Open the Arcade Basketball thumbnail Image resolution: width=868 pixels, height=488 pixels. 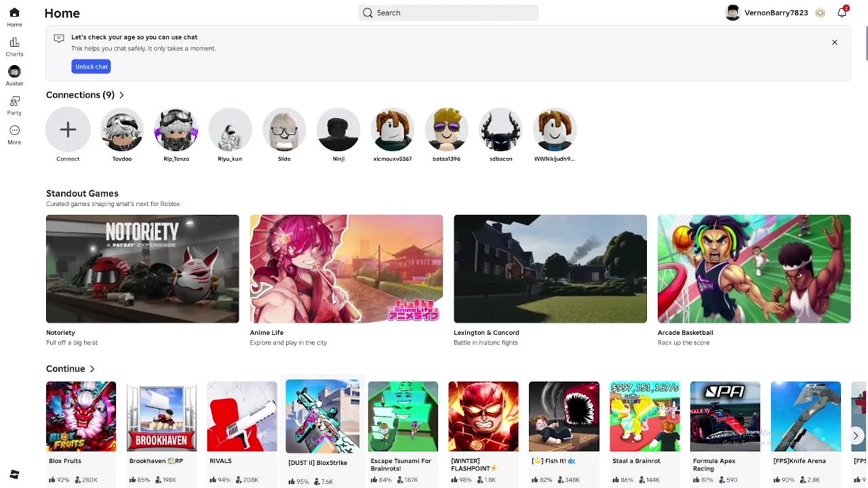754,269
